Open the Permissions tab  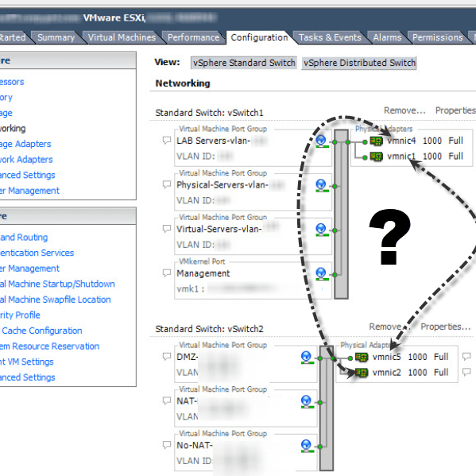tap(437, 37)
